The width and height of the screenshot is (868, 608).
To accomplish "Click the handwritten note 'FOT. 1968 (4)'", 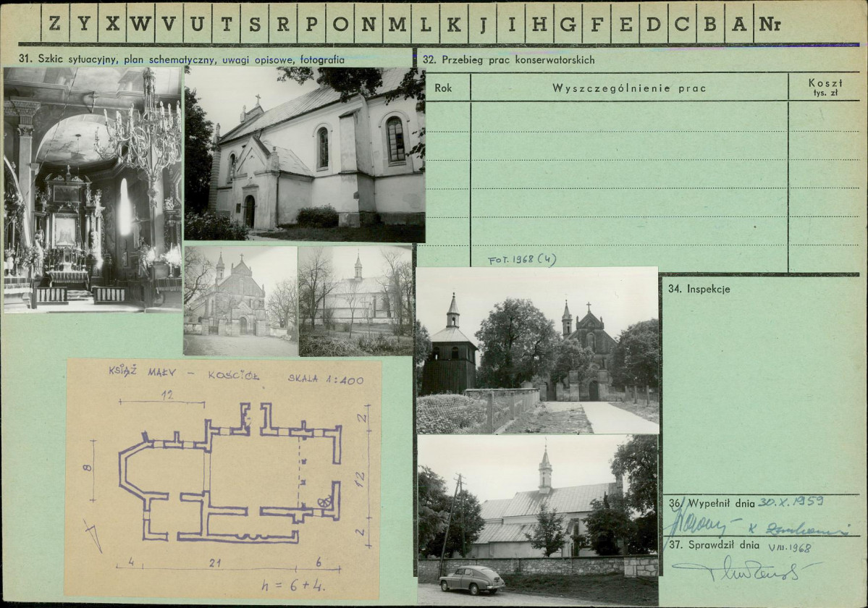I will 522,259.
